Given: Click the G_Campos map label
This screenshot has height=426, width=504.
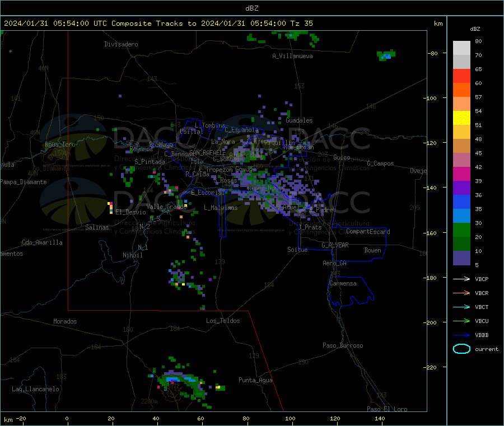Looking at the screenshot, I should click(380, 163).
